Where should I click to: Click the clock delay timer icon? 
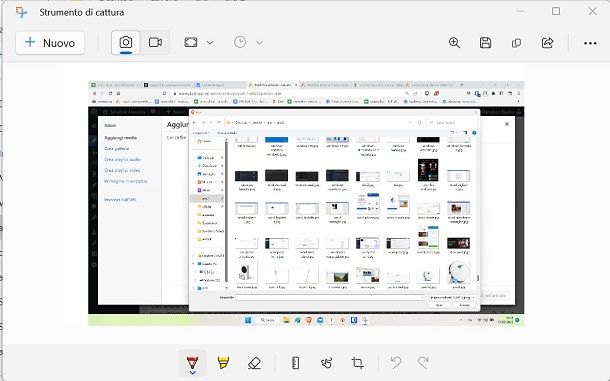[240, 42]
